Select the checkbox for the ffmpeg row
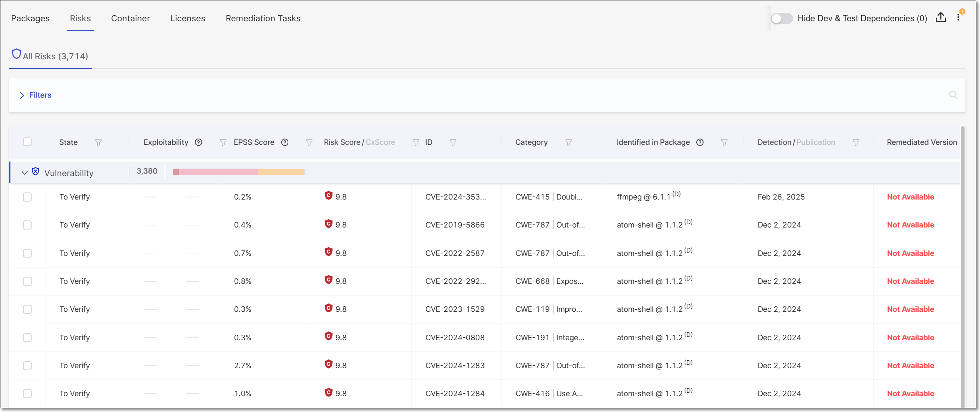Viewport: 980px width, 412px height. 28,197
